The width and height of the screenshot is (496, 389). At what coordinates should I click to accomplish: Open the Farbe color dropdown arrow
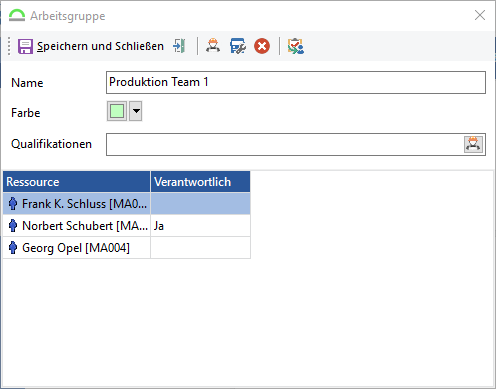click(136, 111)
